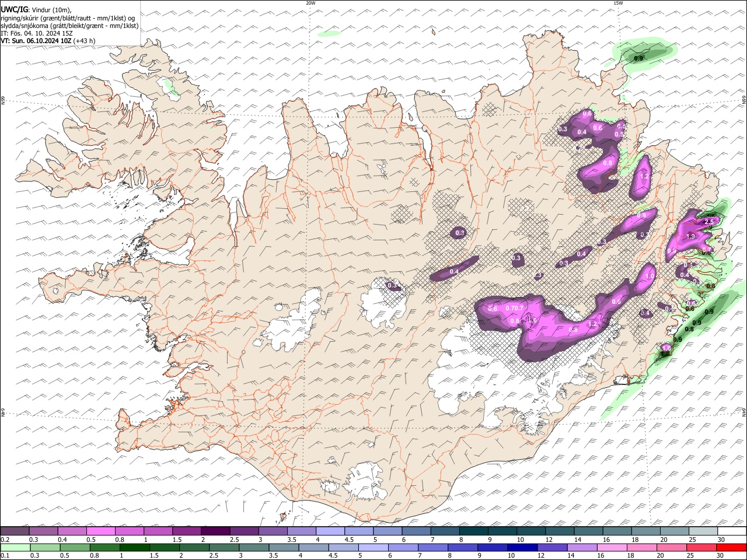Click the '18' label of the lower legend
The width and height of the screenshot is (747, 560).
coord(631,556)
